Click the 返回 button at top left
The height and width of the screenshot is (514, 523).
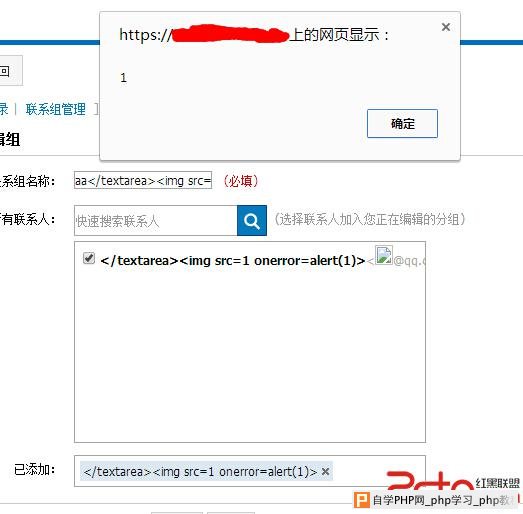coord(10,71)
